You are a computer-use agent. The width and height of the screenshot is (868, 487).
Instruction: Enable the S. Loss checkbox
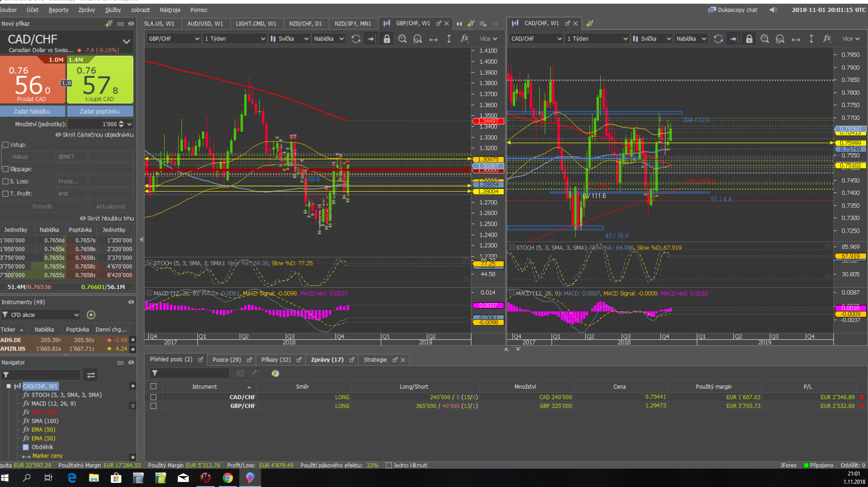tap(5, 181)
